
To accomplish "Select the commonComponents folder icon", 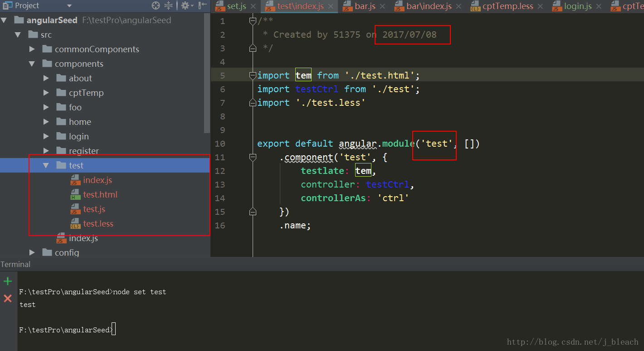I will [x=47, y=49].
